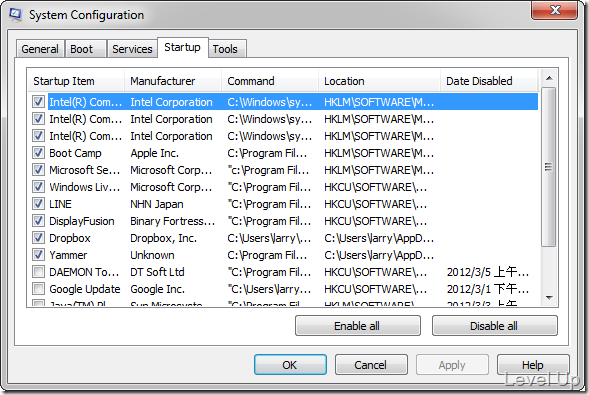Uncheck the Microsoft Se... startup item
589x395 pixels.
(x=38, y=170)
